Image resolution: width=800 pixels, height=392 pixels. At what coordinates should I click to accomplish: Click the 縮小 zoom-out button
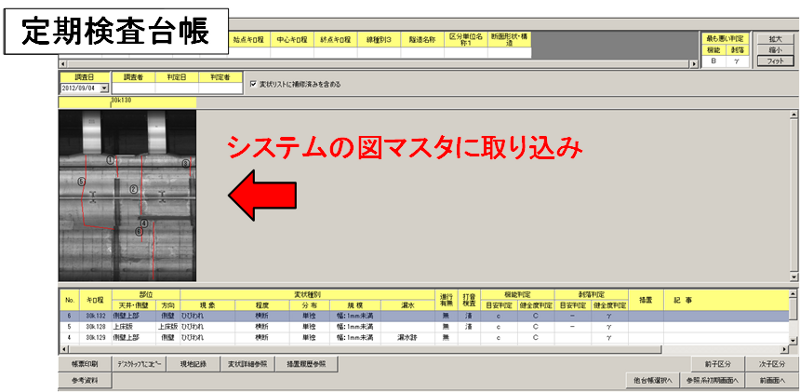coord(774,50)
